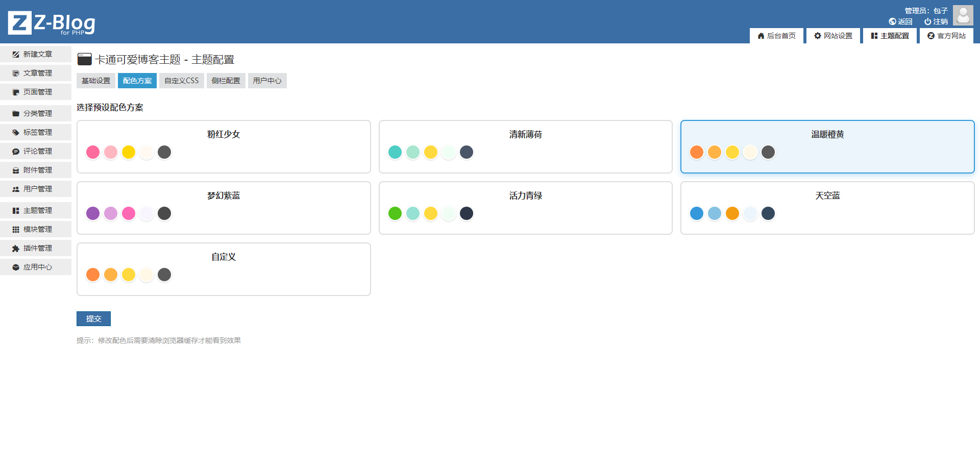Viewport: 980px width, 469px height.
Task: Click the Z-Blog logo
Action: tap(52, 23)
